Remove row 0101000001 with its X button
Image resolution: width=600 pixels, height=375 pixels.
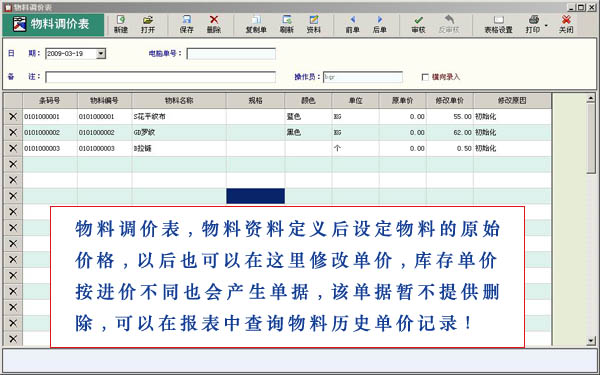(13, 116)
